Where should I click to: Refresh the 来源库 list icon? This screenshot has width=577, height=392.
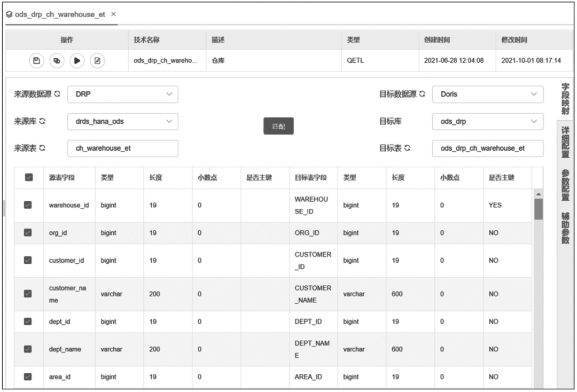42,121
